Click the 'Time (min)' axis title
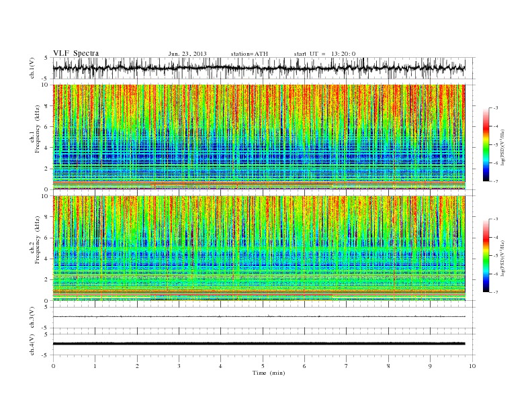 269,373
